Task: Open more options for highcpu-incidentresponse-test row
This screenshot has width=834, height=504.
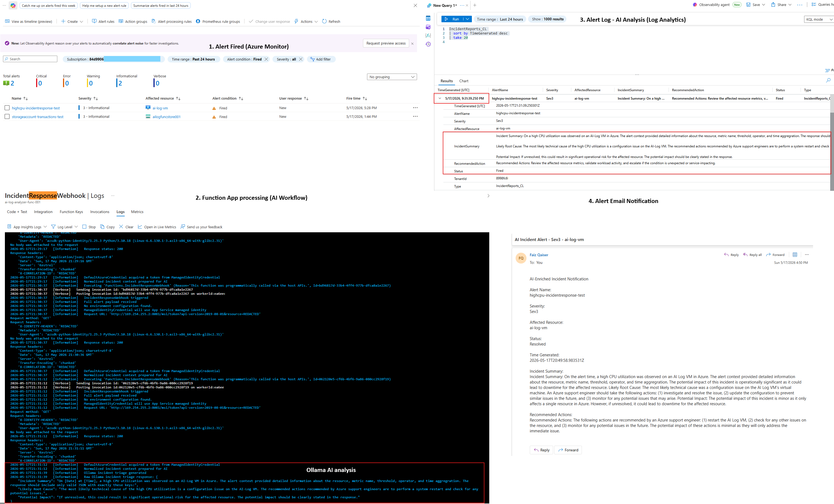Action: click(415, 108)
